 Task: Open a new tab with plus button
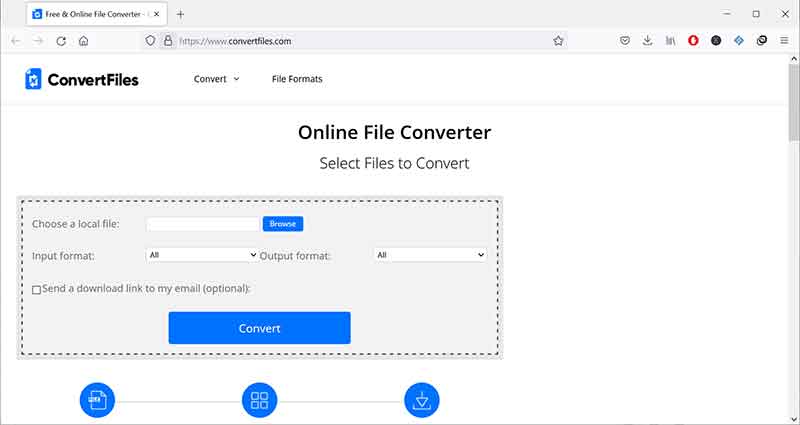(180, 14)
